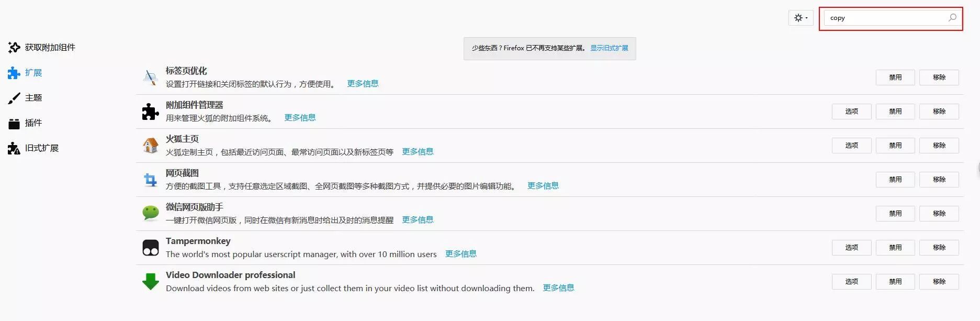Disable the 标签页优化 extension

[895, 78]
